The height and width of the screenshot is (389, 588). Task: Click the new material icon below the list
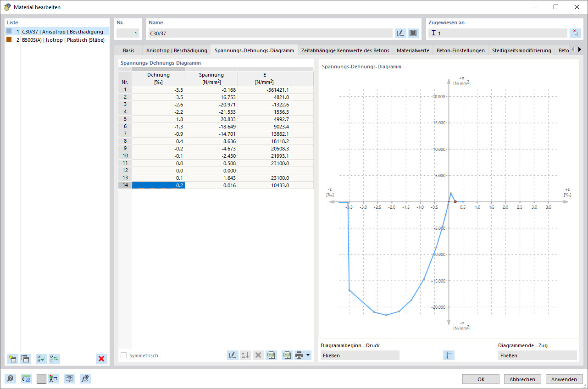coord(12,359)
